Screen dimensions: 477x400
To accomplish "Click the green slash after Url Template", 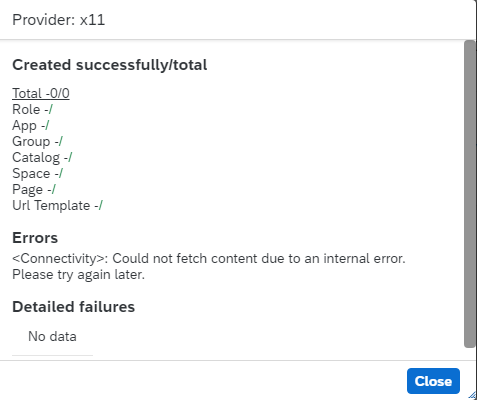I will tap(101, 205).
